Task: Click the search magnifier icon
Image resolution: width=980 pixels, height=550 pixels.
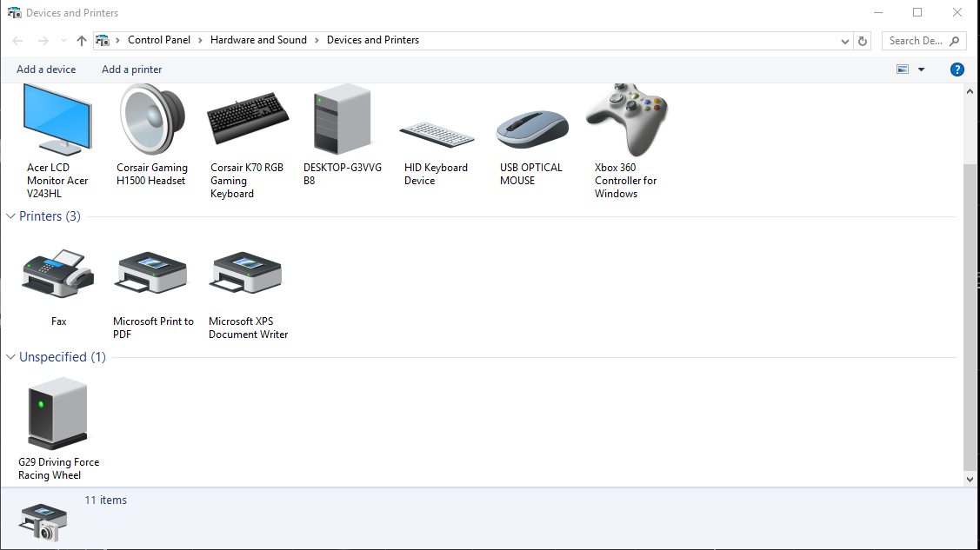Action: coord(955,41)
